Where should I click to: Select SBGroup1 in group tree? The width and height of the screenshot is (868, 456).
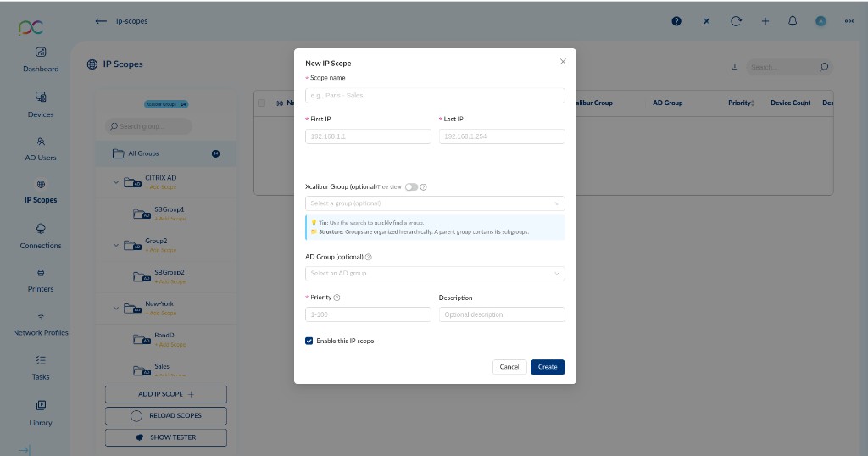(170, 209)
